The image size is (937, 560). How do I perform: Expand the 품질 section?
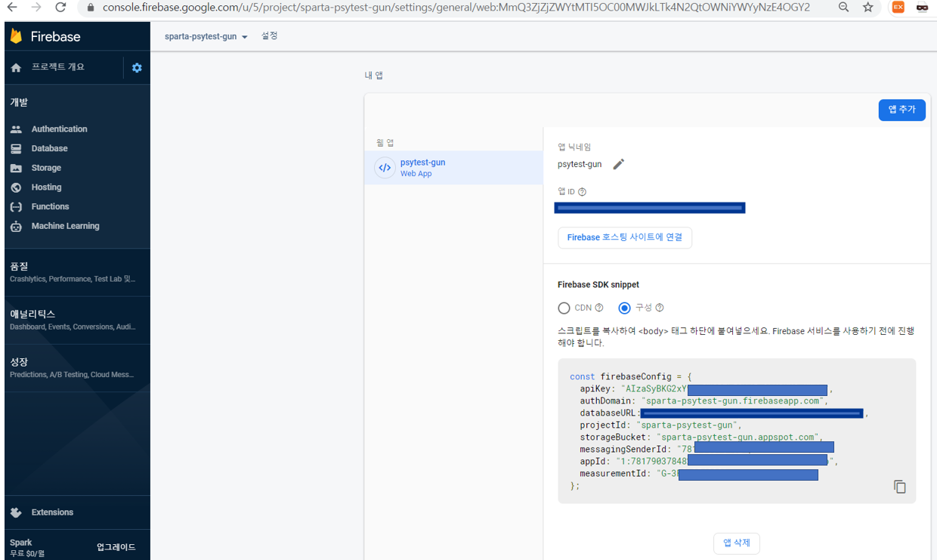tap(77, 272)
